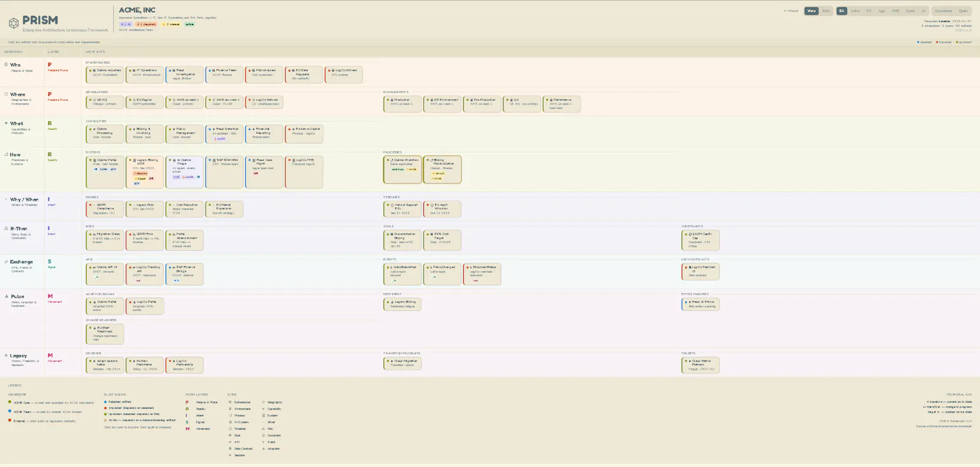Open the Data perspective tab
Viewport: 980px width, 467px height.
pos(910,11)
